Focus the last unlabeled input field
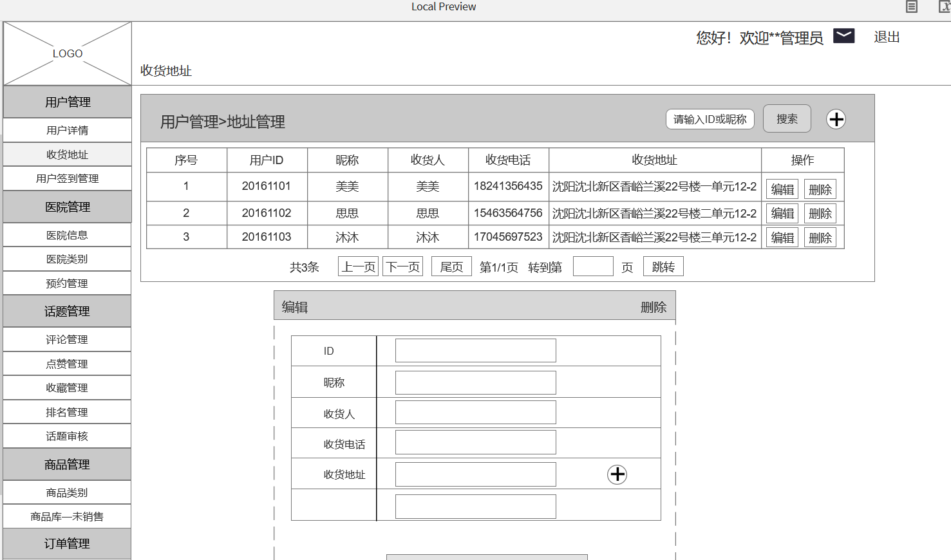Image resolution: width=951 pixels, height=560 pixels. click(x=476, y=507)
